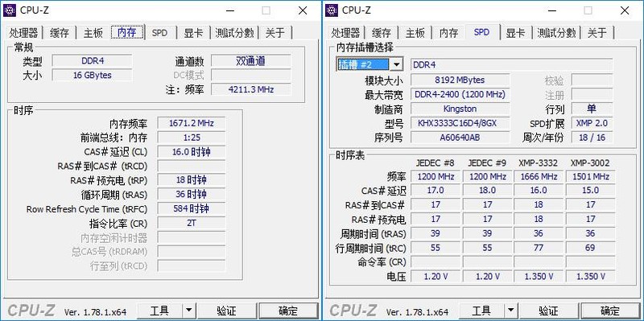Expand 工具 dropdown arrow in right window

tap(510, 311)
